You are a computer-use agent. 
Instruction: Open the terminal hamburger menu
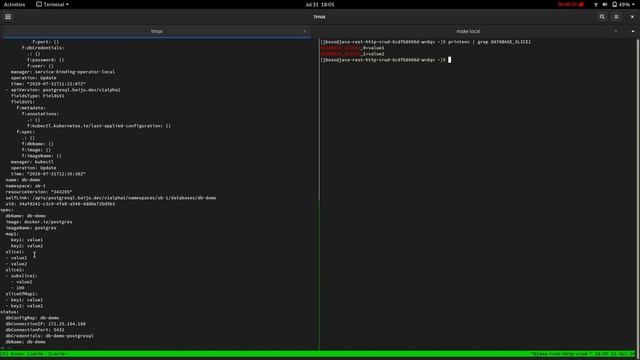[x=616, y=17]
